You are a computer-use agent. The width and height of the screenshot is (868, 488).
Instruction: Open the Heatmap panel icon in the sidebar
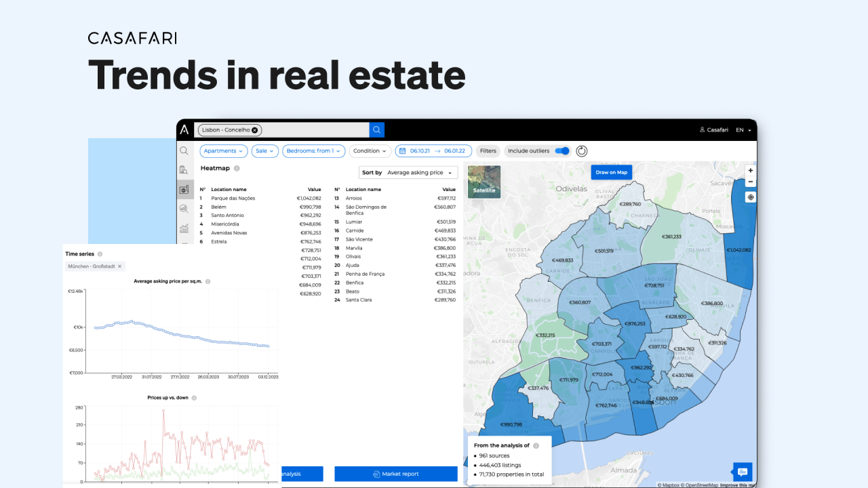click(x=184, y=189)
